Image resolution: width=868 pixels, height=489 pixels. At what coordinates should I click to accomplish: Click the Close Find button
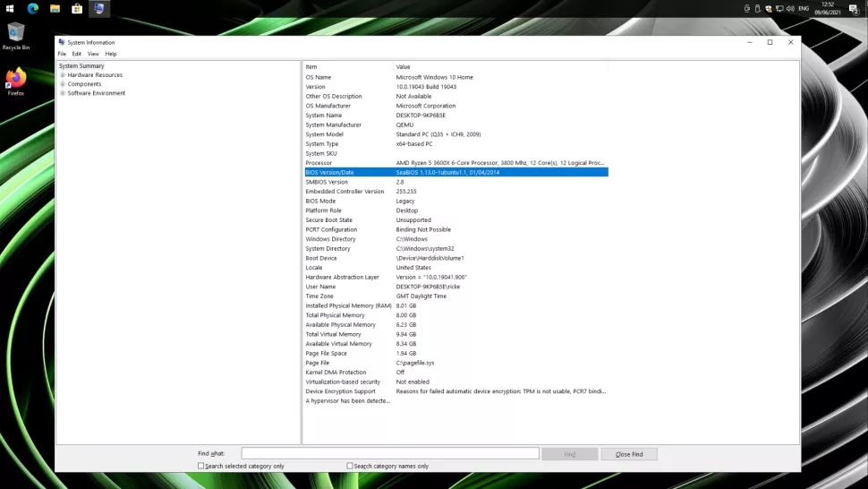(628, 454)
